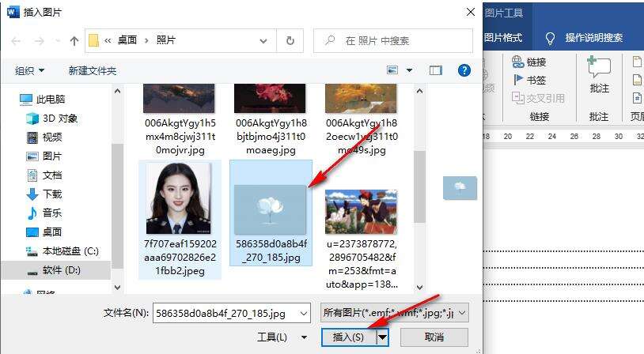
Task: Insert a 链接 in Word ribbon
Action: [529, 62]
